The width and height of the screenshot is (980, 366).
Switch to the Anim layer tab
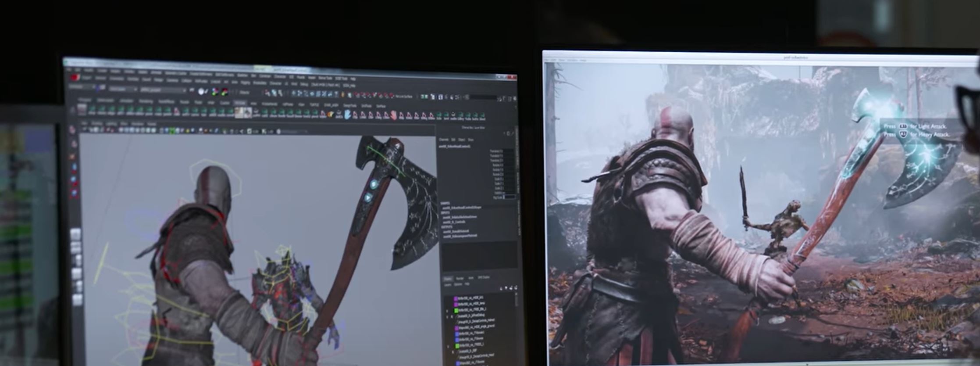[471, 278]
